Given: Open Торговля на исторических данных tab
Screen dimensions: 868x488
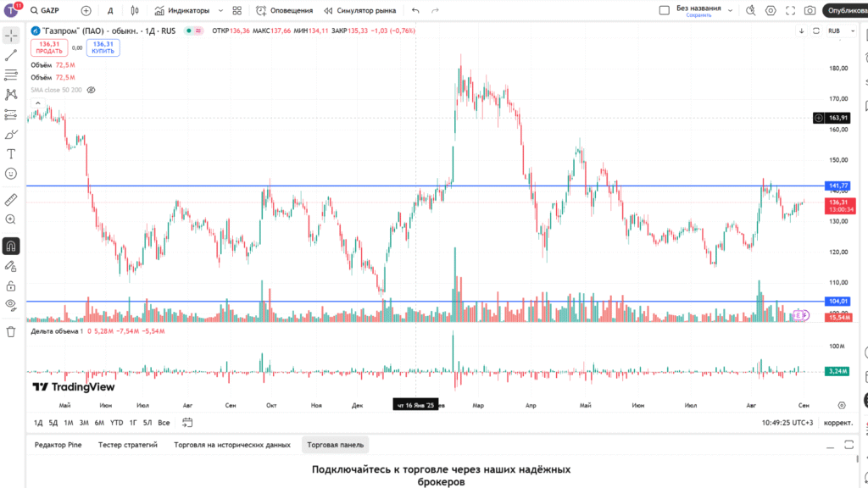Looking at the screenshot, I should point(232,445).
